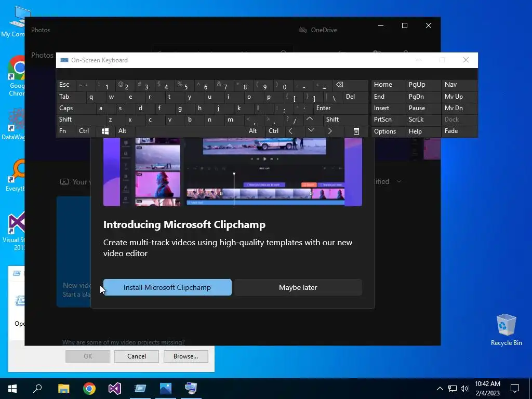
Task: Click Fade on On-Screen Keyboard
Action: 459,131
